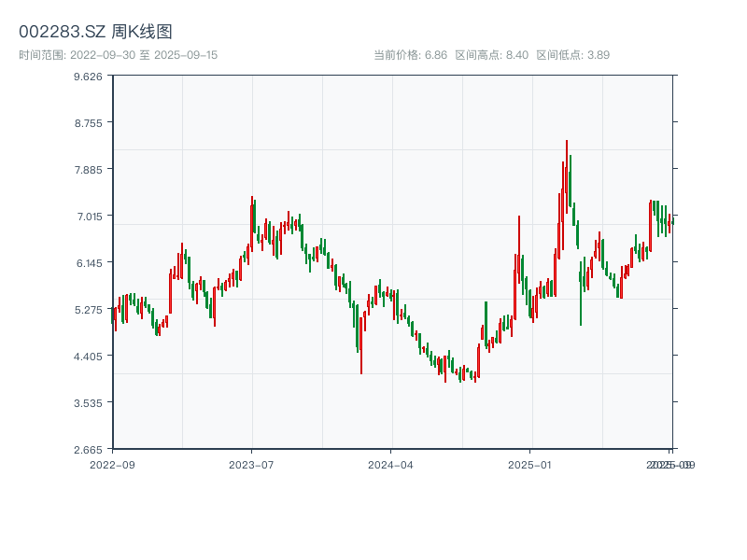
Task: Click the current price 当前价格: 6.86
Action: click(410, 55)
